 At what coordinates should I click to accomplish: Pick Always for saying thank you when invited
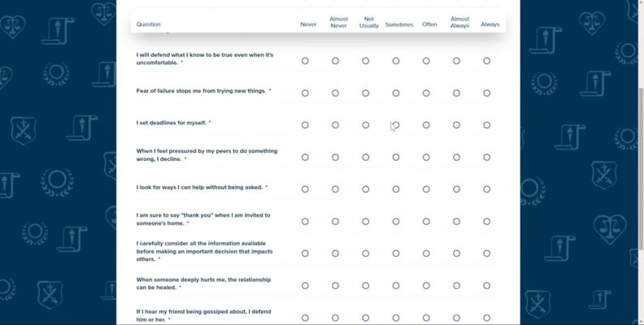pos(487,221)
